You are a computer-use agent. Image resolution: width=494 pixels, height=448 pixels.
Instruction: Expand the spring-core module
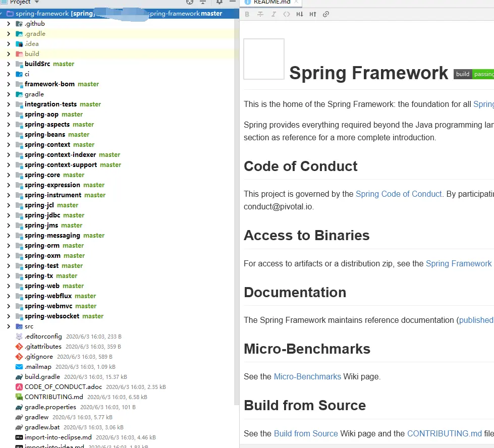(9, 175)
